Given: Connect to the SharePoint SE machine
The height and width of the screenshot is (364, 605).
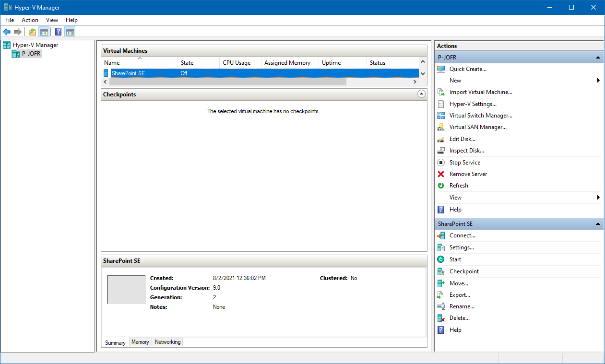Looking at the screenshot, I should pyautogui.click(x=462, y=235).
